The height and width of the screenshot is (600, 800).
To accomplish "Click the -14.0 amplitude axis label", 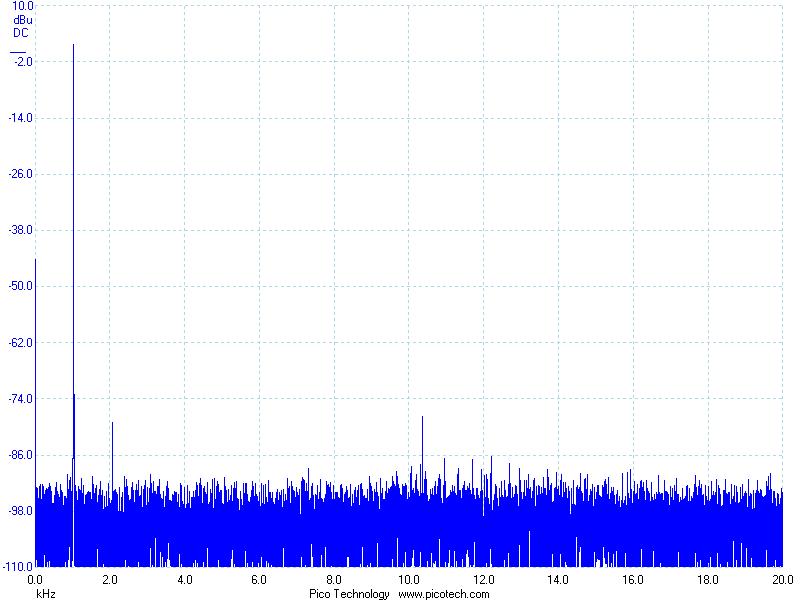I will point(20,118).
